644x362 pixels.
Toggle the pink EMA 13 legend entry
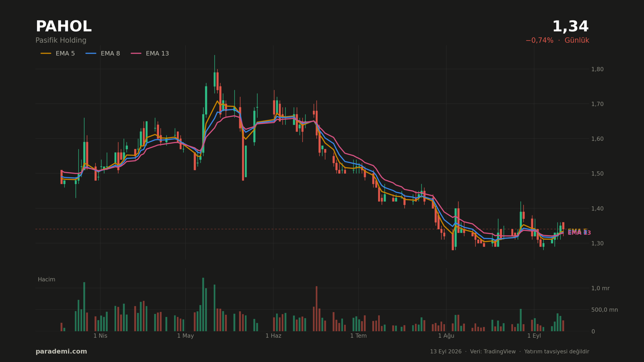(x=150, y=53)
